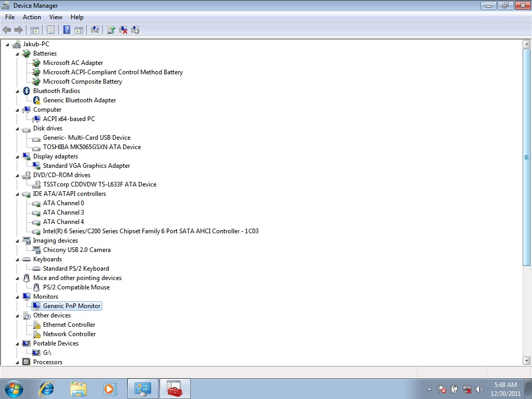This screenshot has width=532, height=399.
Task: Open Windows Explorer folder in taskbar
Action: (78, 389)
